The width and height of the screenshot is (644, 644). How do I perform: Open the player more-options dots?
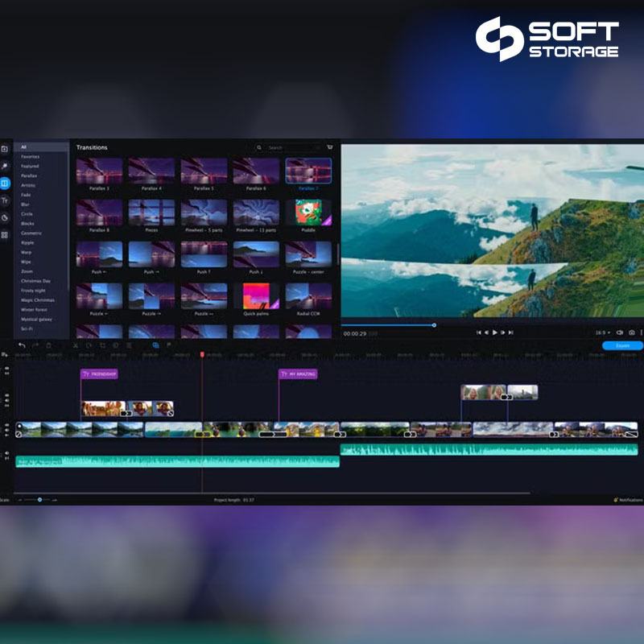click(641, 332)
